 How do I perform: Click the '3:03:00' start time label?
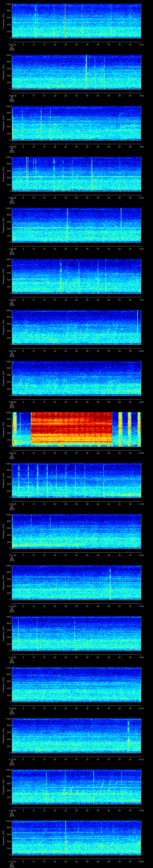pyautogui.click(x=12, y=146)
